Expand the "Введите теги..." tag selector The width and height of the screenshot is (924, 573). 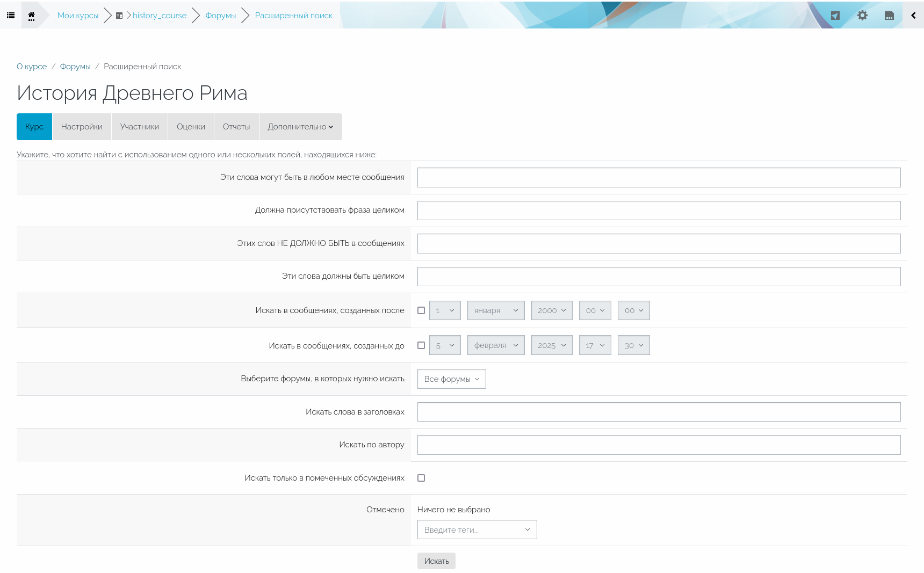pos(477,530)
